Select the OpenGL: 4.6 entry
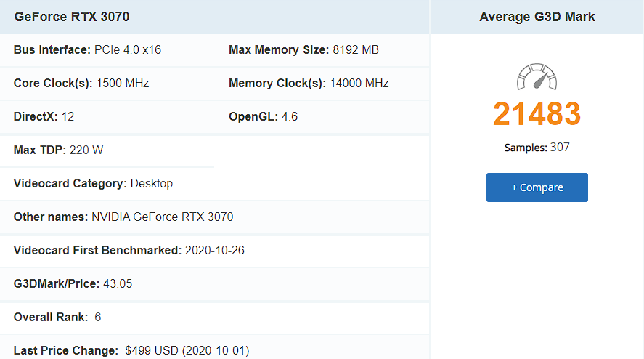Image resolution: width=644 pixels, height=359 pixels. (x=263, y=117)
